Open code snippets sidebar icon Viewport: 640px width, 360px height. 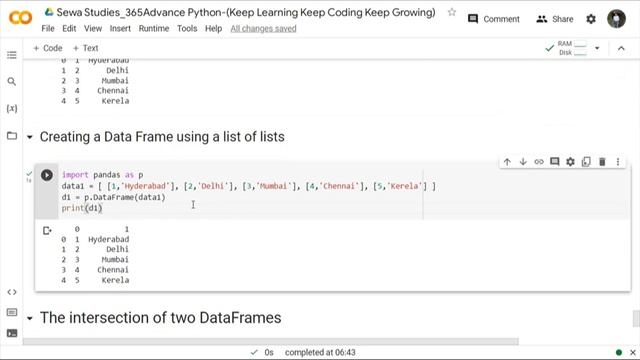(x=12, y=292)
